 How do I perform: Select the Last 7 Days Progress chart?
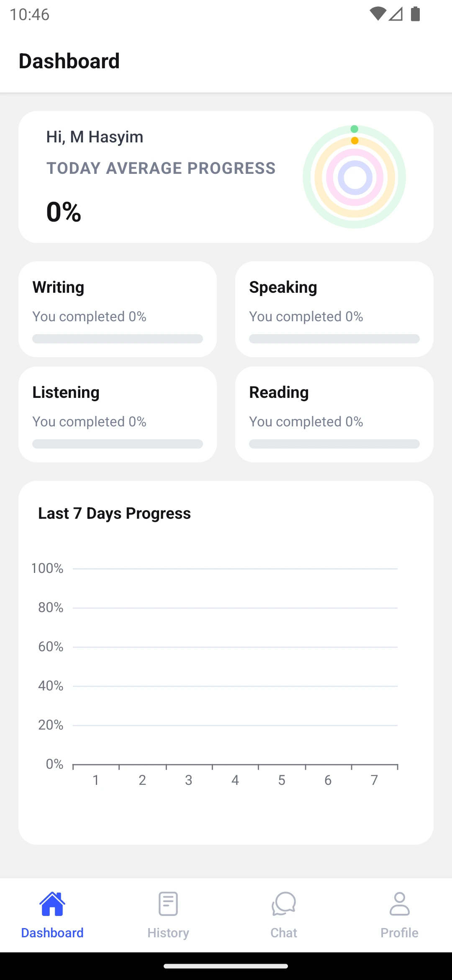[226, 666]
